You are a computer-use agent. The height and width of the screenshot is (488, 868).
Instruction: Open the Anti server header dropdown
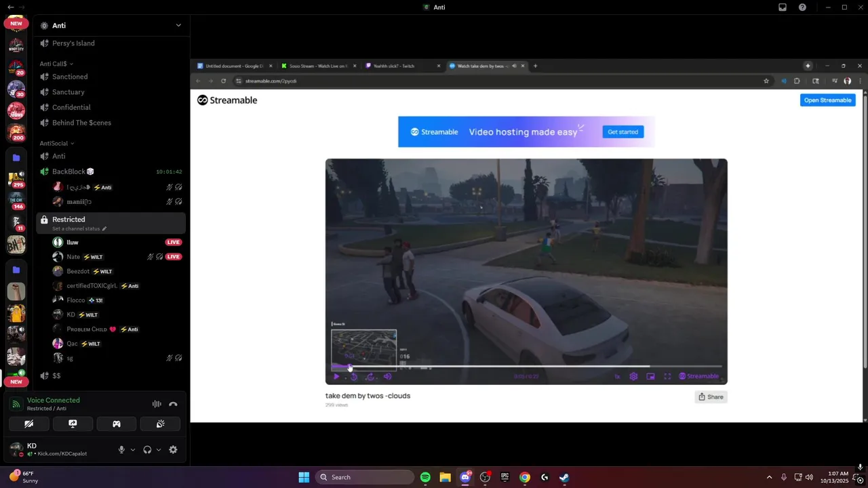coord(178,25)
